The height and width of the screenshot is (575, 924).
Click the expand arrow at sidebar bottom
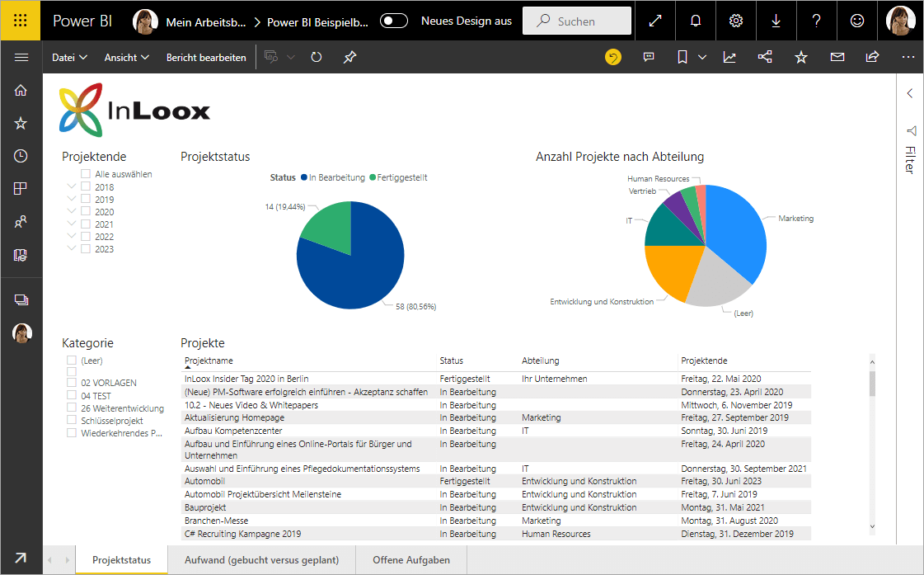click(21, 558)
